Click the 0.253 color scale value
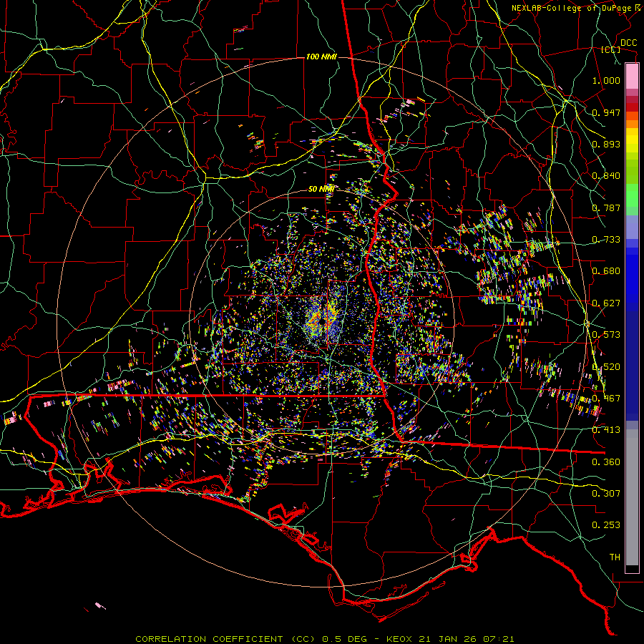The image size is (644, 644). (606, 525)
